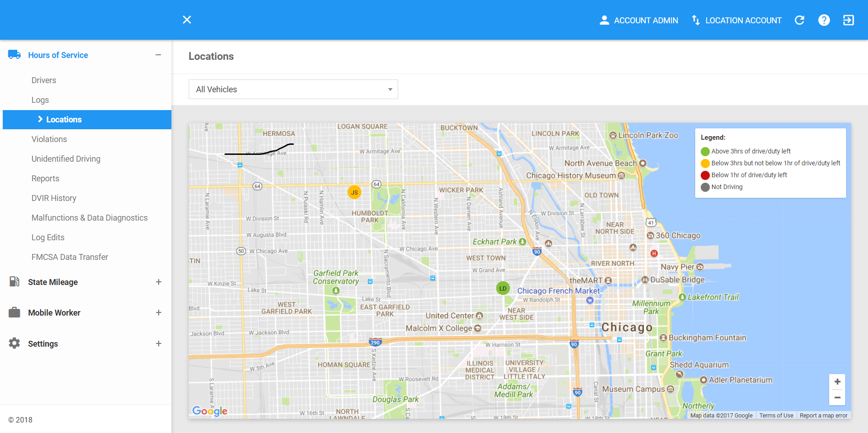The image size is (868, 433).
Task: Go to Unidentified Driving
Action: [66, 159]
